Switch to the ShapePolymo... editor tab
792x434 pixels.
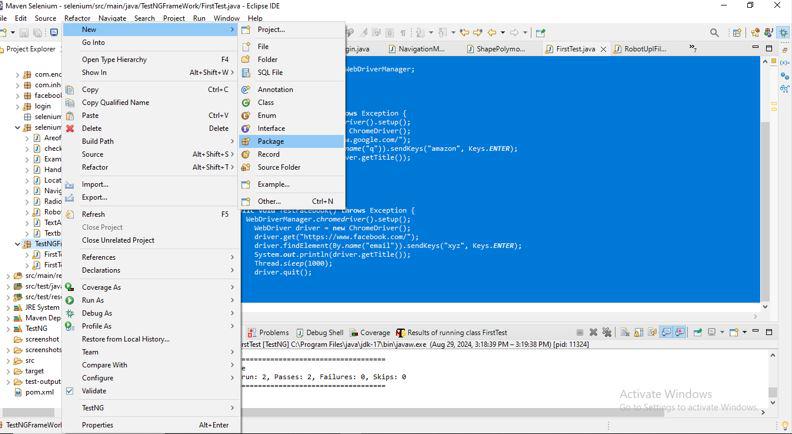(496, 49)
